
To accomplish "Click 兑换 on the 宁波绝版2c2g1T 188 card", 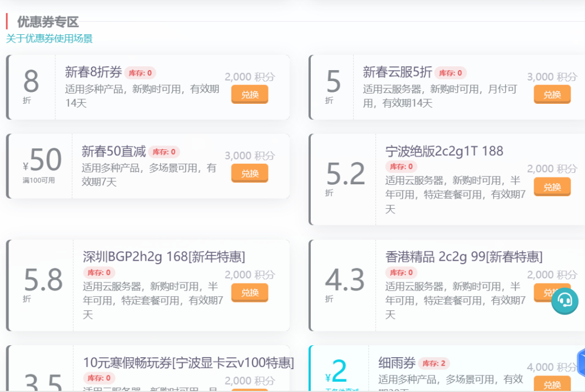I will click(552, 187).
